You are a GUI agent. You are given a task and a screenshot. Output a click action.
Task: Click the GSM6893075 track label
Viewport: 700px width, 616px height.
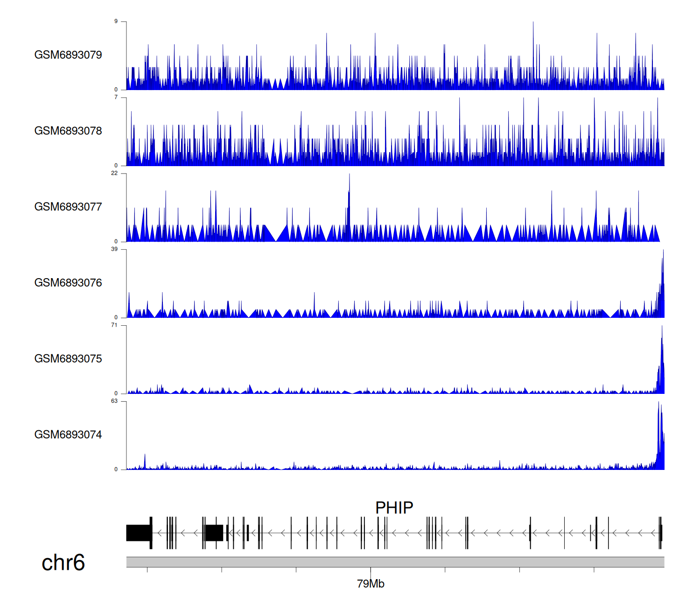68,359
